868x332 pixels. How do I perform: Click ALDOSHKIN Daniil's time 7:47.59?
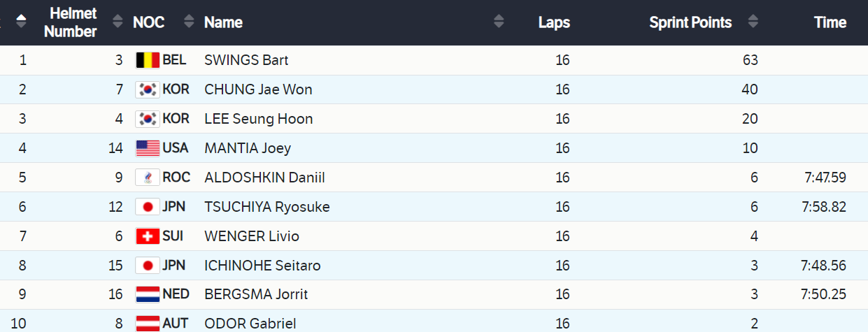pyautogui.click(x=825, y=178)
